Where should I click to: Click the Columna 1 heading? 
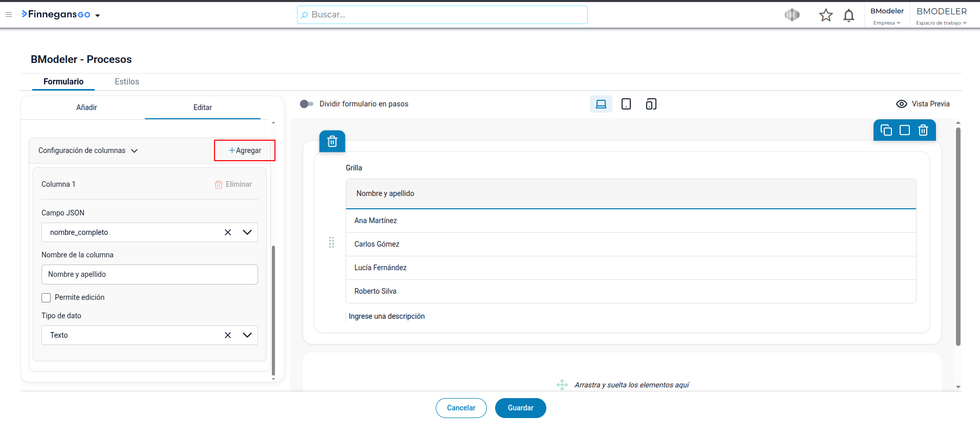(x=58, y=184)
